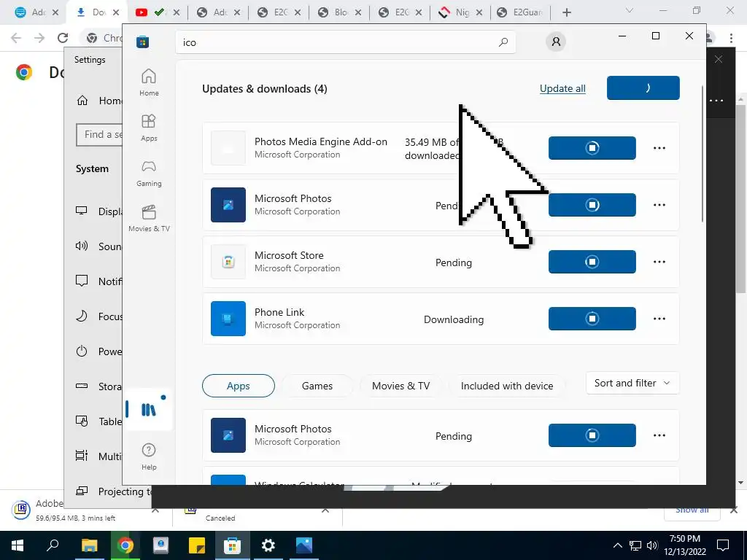Expand the Sort and filter dropdown
Screen dimensions: 747x560
tap(632, 383)
